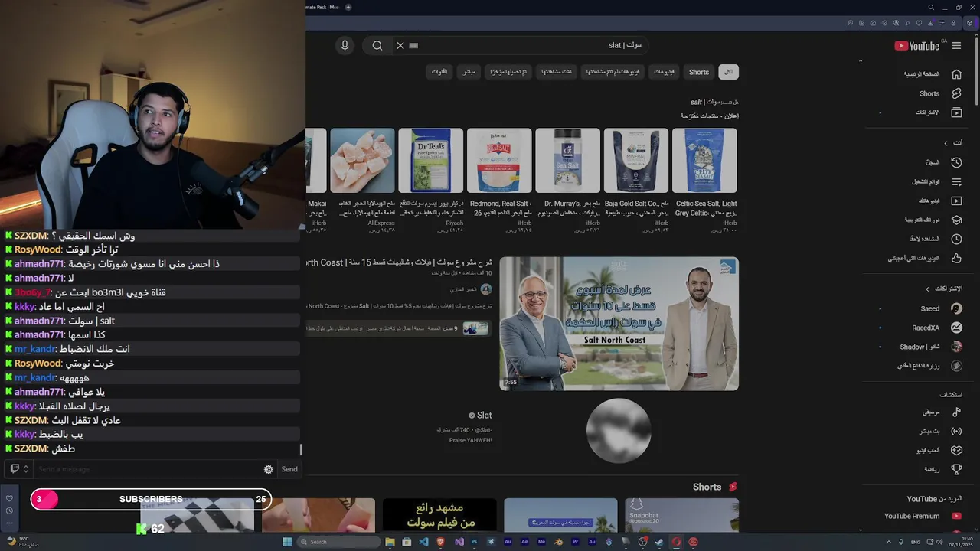Screen dimensions: 980x551
Task: Select the Recently uploaded filter chip
Action: click(508, 72)
